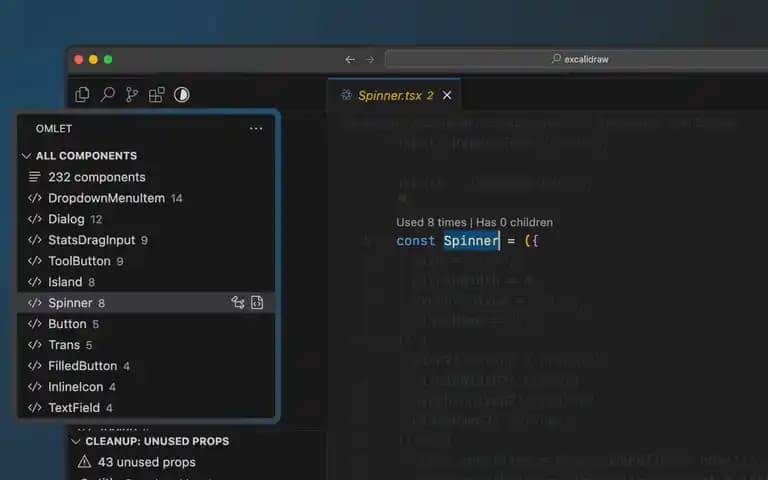Click the code icon beside ToolButton
The image size is (768, 480).
tap(35, 261)
